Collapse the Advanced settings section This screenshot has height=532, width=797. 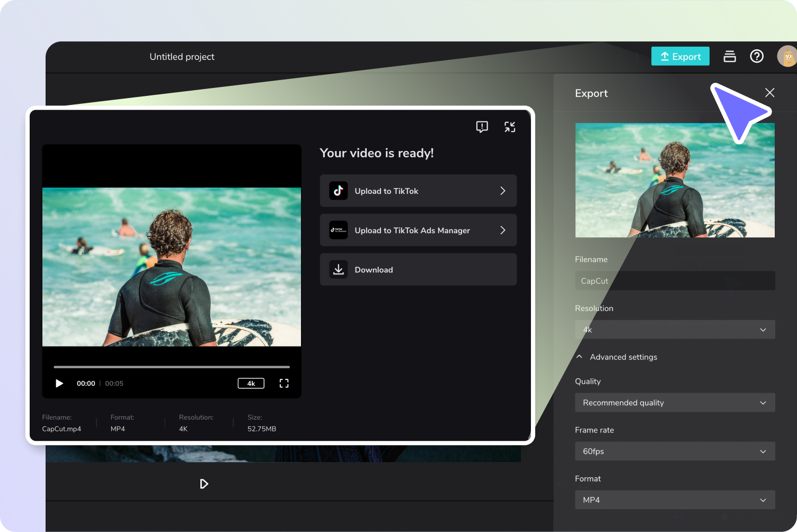tap(617, 357)
